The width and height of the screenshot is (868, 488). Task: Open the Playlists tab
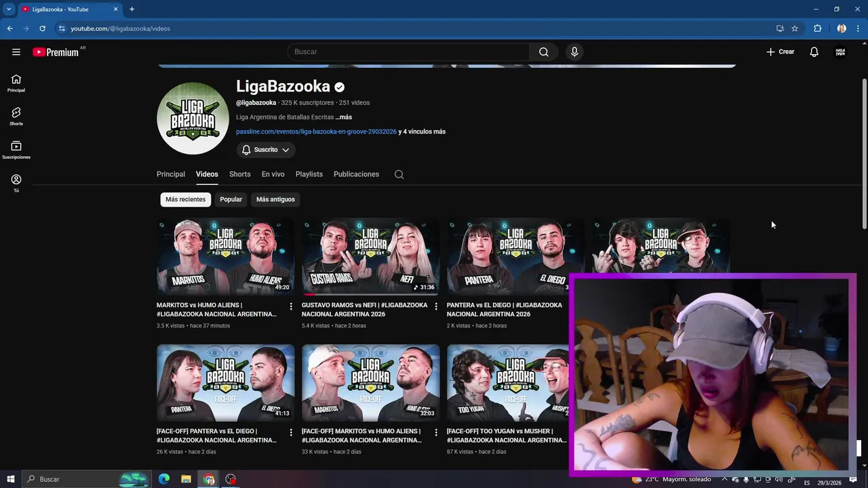[x=309, y=174]
